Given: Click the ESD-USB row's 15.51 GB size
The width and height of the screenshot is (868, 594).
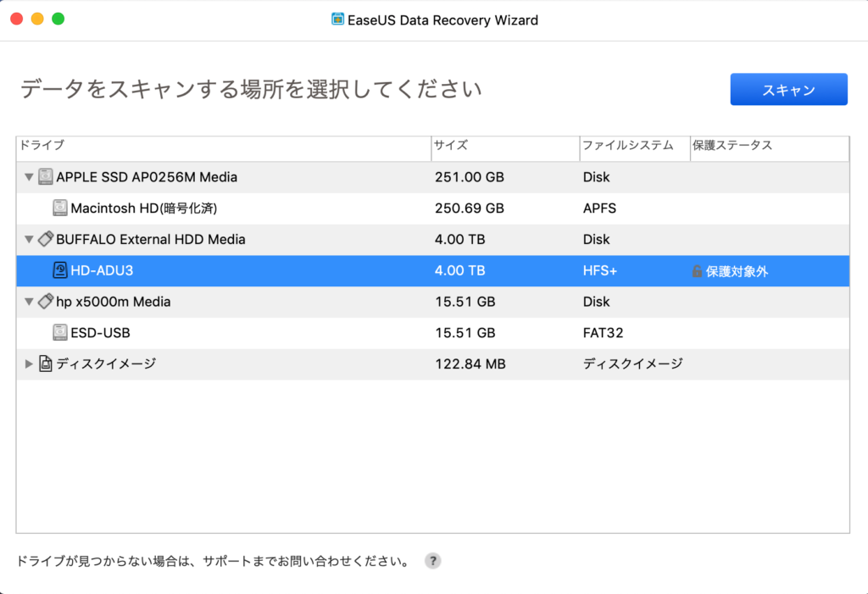Looking at the screenshot, I should tap(465, 333).
